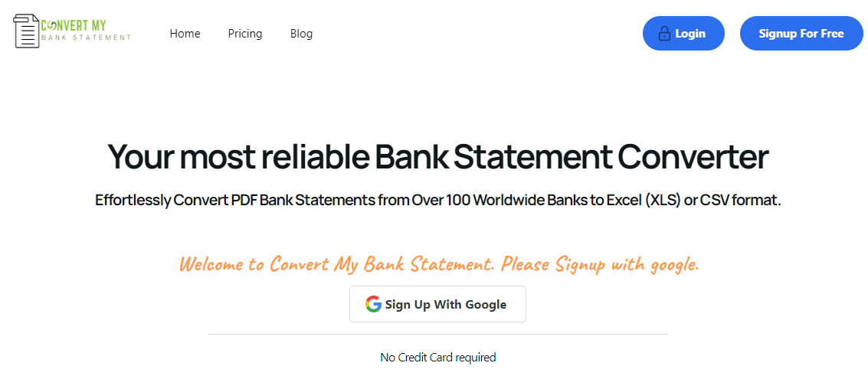The height and width of the screenshot is (376, 868).
Task: Open the Blog section
Action: pos(301,34)
